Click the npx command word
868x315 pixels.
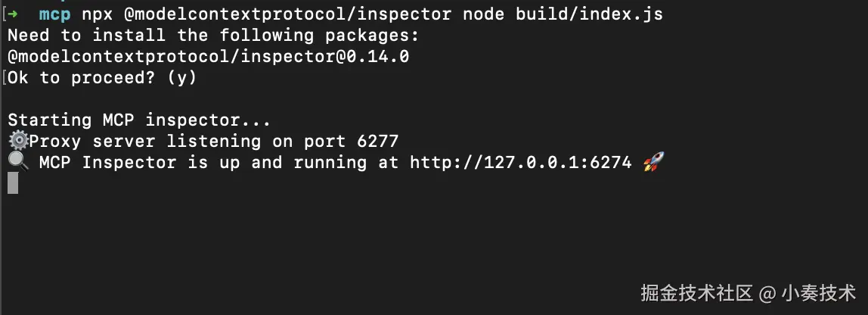point(97,14)
